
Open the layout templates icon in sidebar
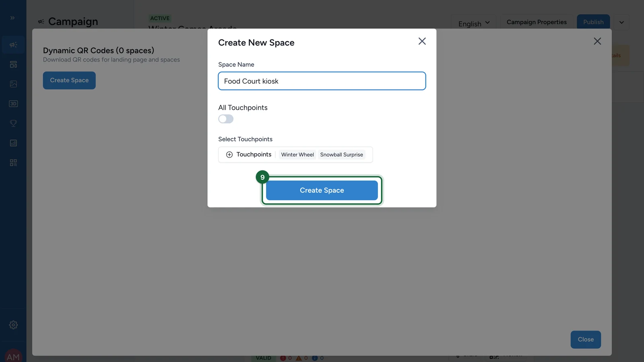point(13,64)
